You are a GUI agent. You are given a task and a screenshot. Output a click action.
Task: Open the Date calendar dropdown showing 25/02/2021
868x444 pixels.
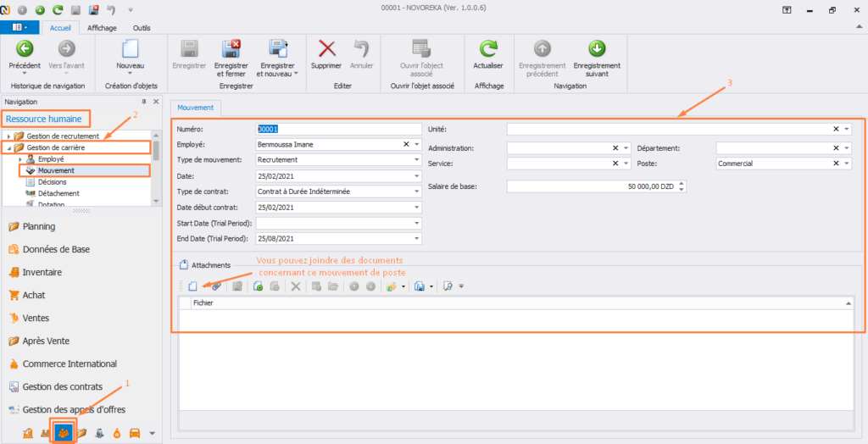[416, 176]
